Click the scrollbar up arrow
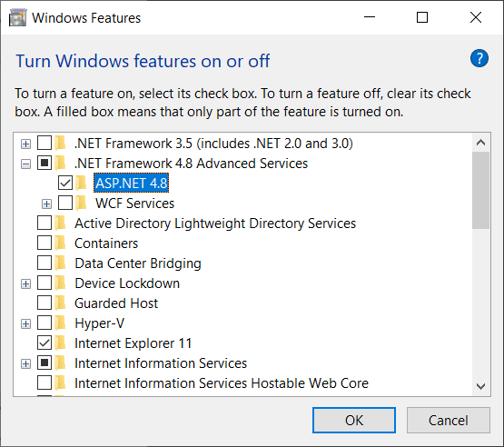The height and width of the screenshot is (447, 504). pyautogui.click(x=481, y=142)
